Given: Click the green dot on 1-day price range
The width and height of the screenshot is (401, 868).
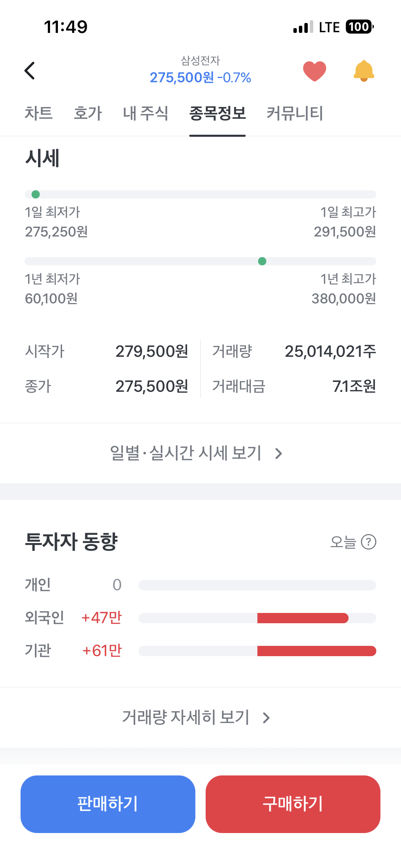Looking at the screenshot, I should [36, 194].
